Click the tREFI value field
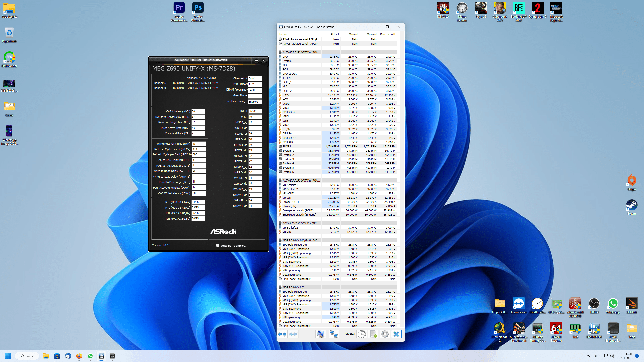This screenshot has width=644, height=362. pos(255,111)
